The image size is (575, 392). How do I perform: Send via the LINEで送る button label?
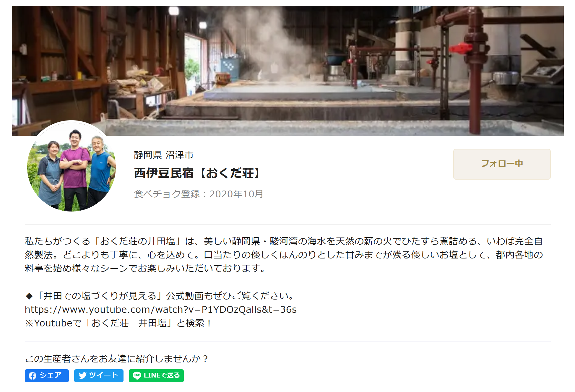tap(162, 375)
